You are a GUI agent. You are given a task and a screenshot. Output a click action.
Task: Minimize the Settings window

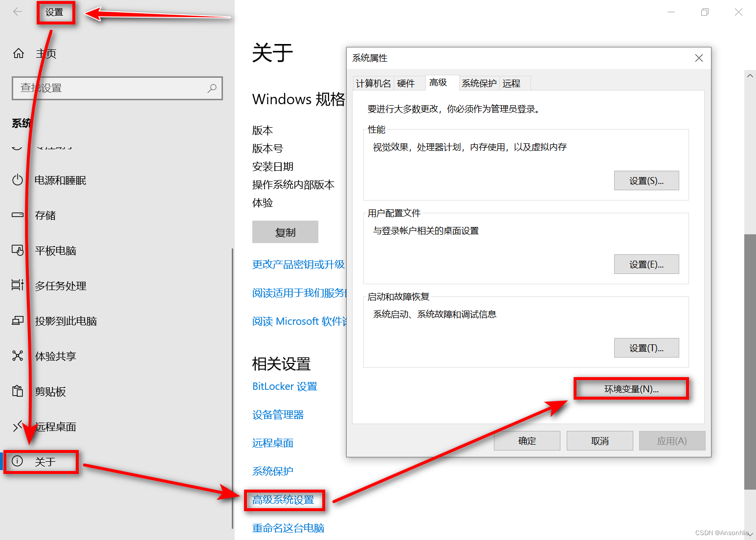[671, 12]
